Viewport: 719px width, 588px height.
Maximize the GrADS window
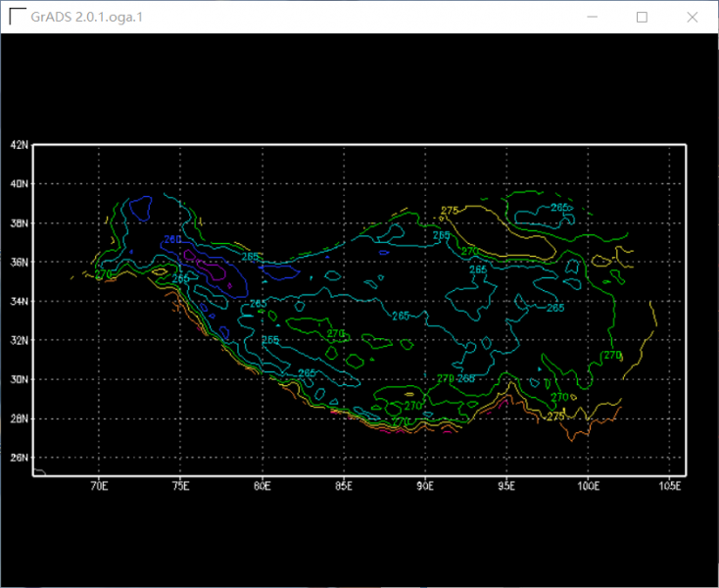(x=643, y=17)
